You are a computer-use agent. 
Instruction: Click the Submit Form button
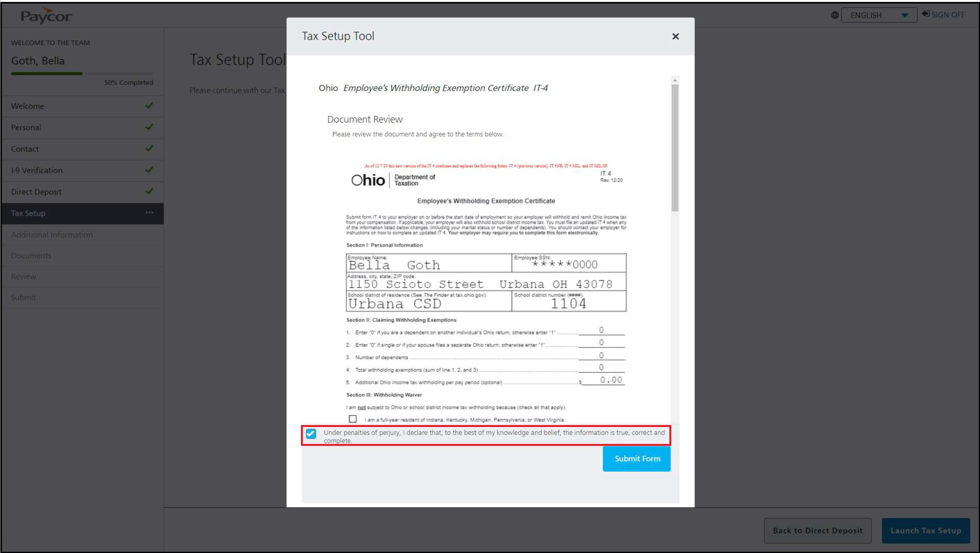click(637, 459)
